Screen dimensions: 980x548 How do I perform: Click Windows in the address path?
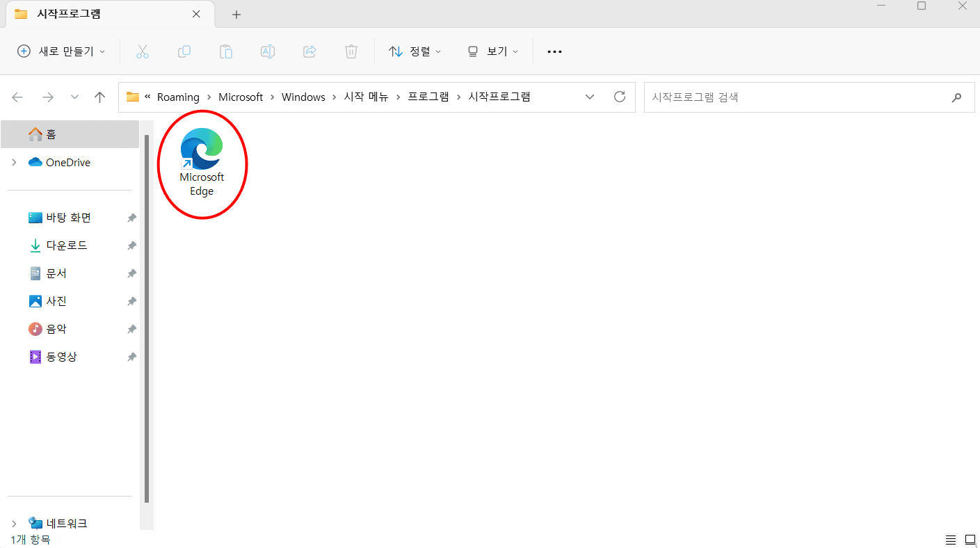[x=303, y=97]
